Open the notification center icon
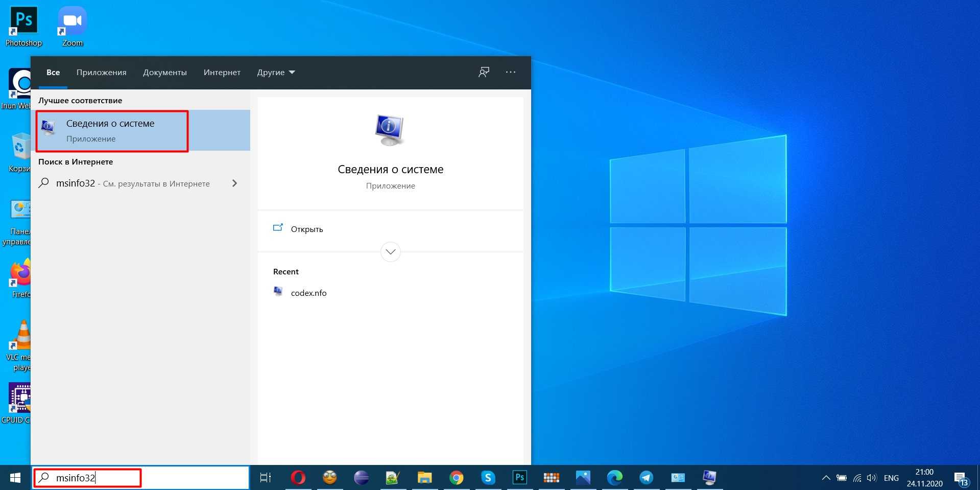 point(961,478)
